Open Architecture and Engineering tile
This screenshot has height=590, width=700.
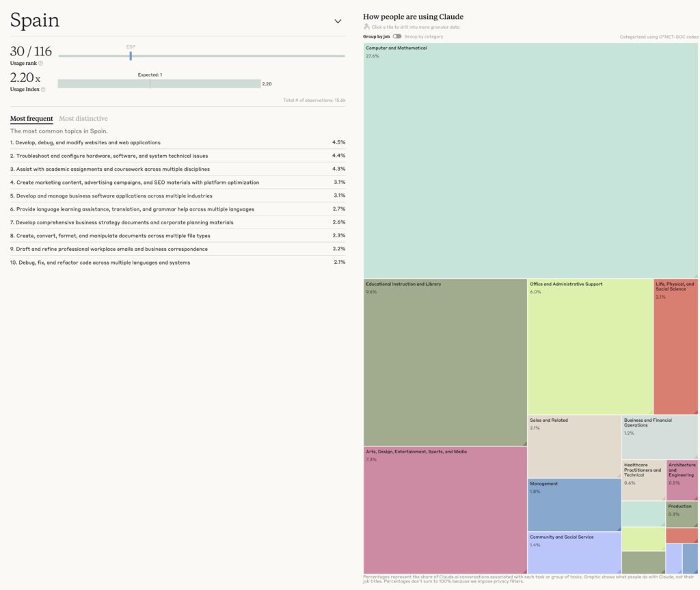(x=682, y=481)
